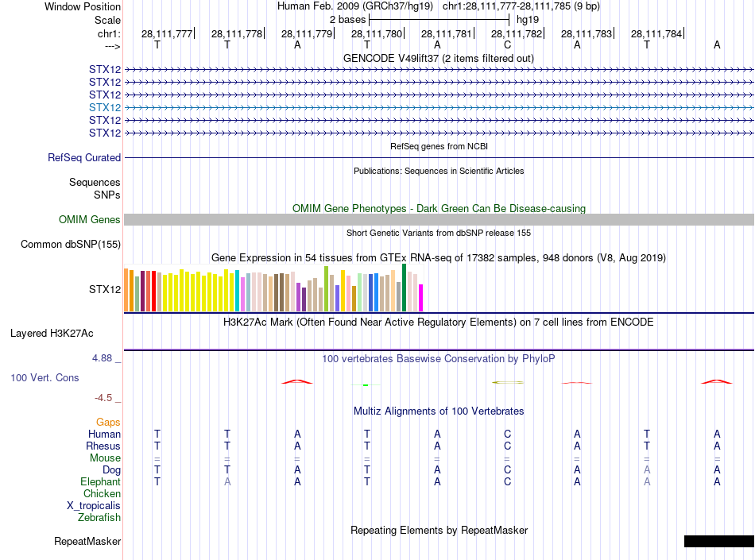Screen dimensions: 755x560
Task: Click the magenta last bar in GTEx chart
Action: (x=420, y=298)
